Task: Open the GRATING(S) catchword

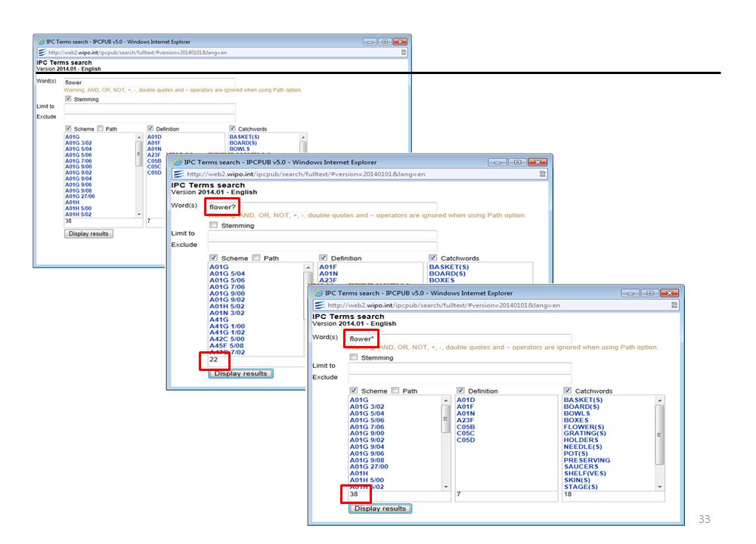Action: [585, 433]
